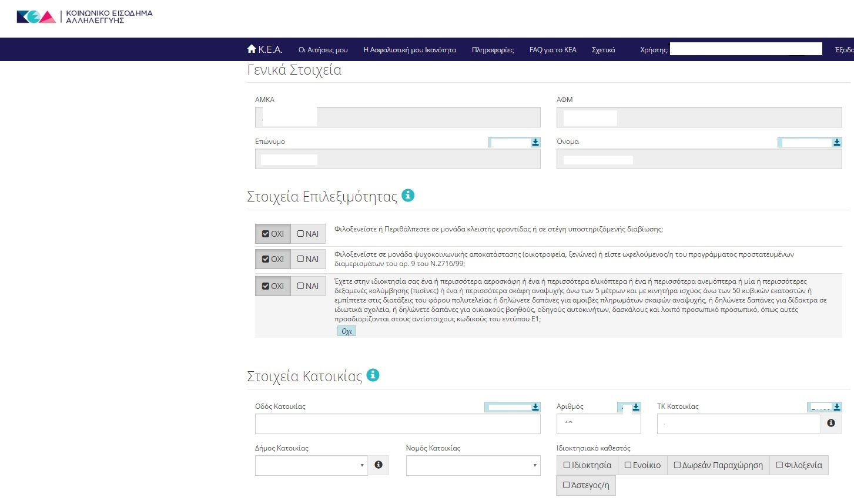
Task: Click info icon beside Δήμος Κατοικίας dropdown
Action: tap(379, 465)
